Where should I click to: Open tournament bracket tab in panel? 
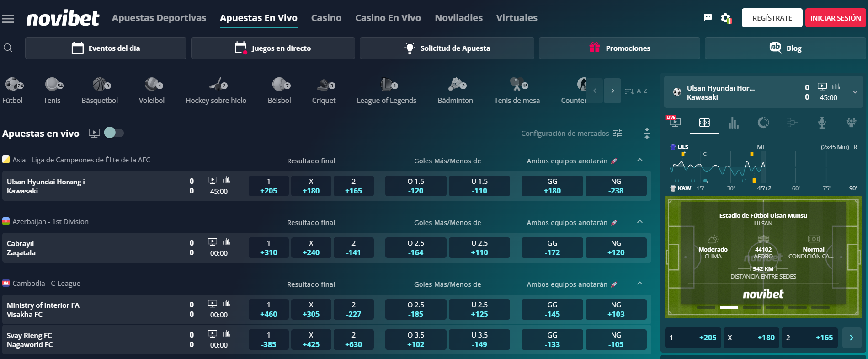(x=792, y=123)
